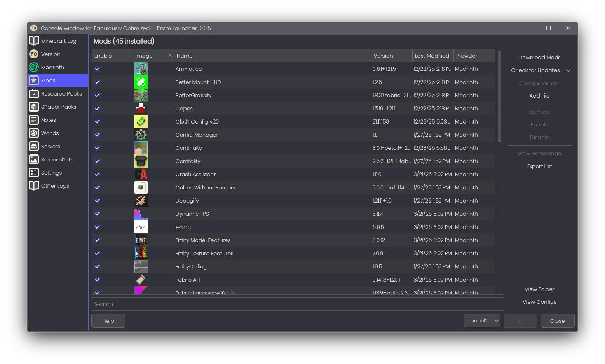Switch to the Worlds page
The width and height of the screenshot is (605, 364).
(58, 133)
